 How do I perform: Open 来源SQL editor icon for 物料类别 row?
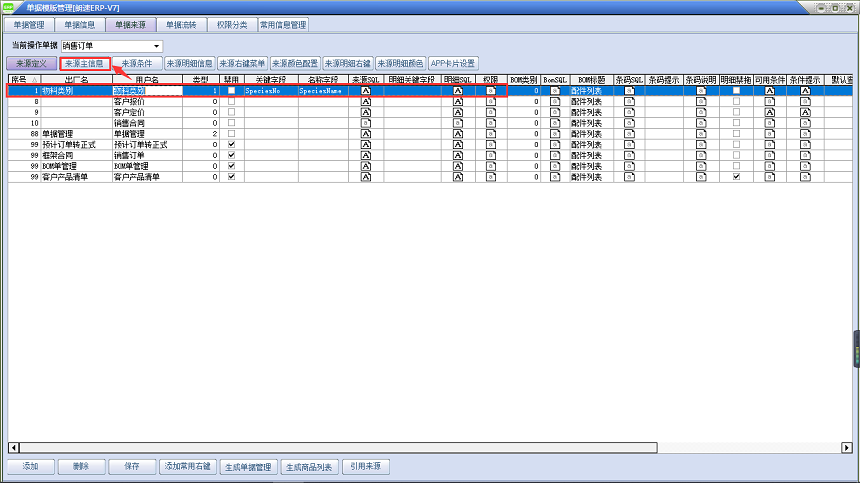pyautogui.click(x=366, y=91)
